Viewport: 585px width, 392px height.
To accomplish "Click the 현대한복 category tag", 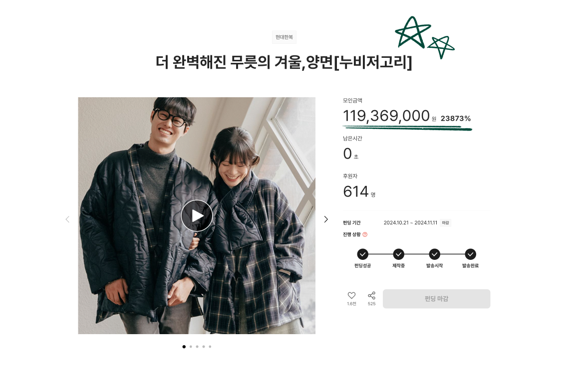I will (285, 37).
